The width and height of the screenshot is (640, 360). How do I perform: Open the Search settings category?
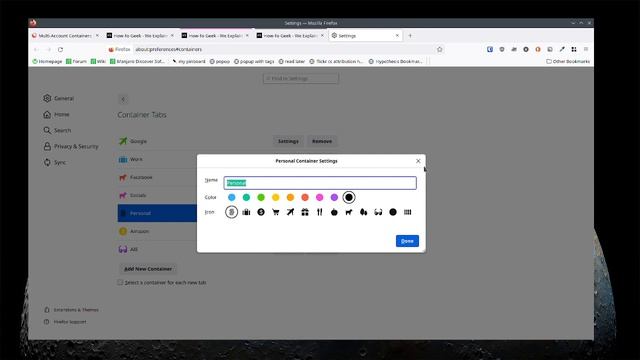[x=57, y=130]
